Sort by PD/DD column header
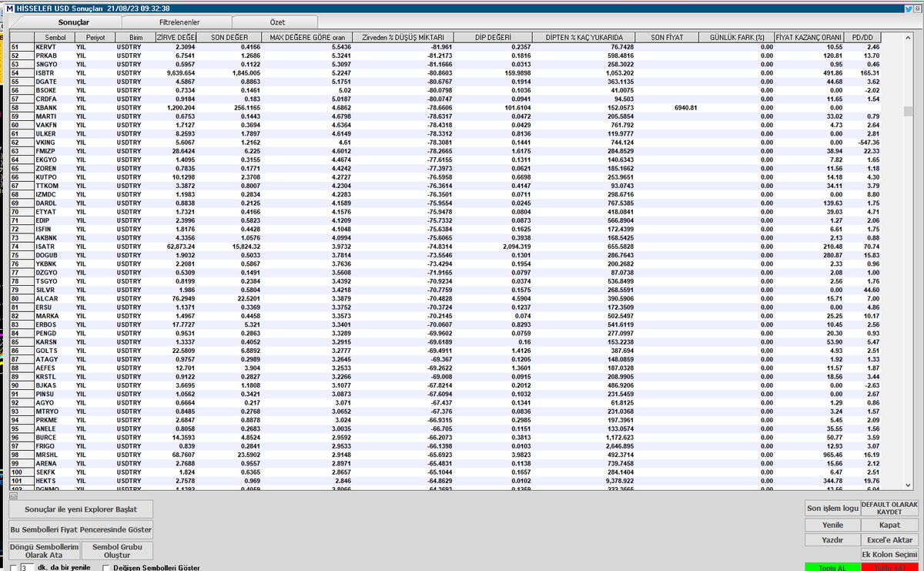924x571 pixels. pos(862,37)
